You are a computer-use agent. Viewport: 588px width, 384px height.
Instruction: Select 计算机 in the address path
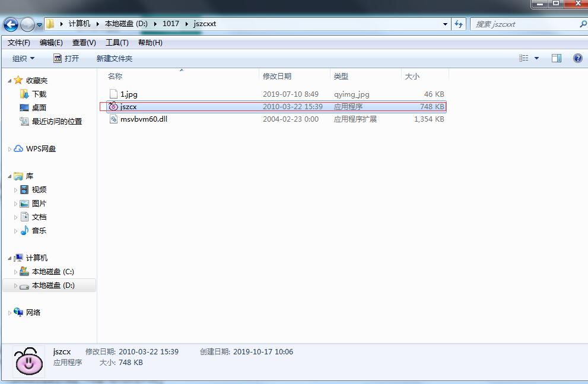[79, 24]
